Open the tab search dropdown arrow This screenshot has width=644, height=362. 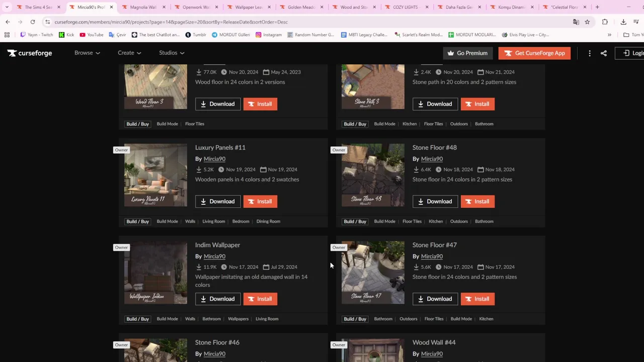6,7
